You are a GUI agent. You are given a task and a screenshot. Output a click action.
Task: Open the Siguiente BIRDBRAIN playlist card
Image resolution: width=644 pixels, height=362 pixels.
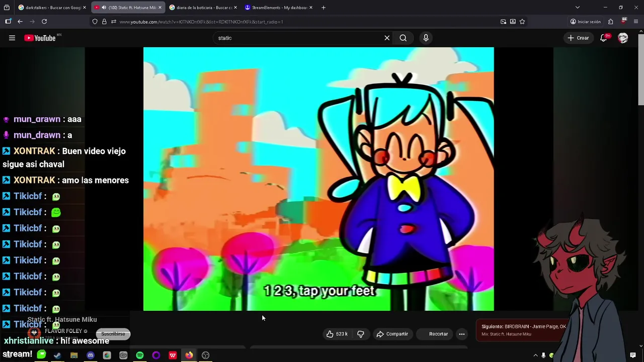523,330
